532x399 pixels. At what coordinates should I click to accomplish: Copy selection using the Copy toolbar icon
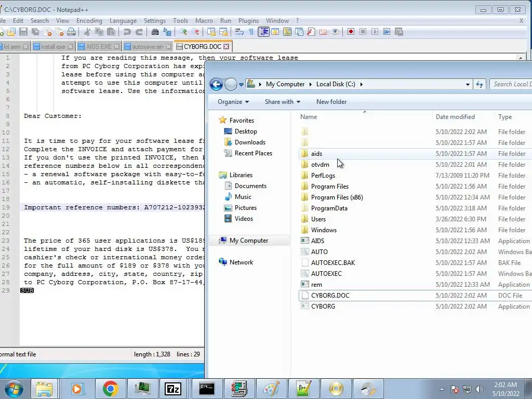click(x=99, y=32)
